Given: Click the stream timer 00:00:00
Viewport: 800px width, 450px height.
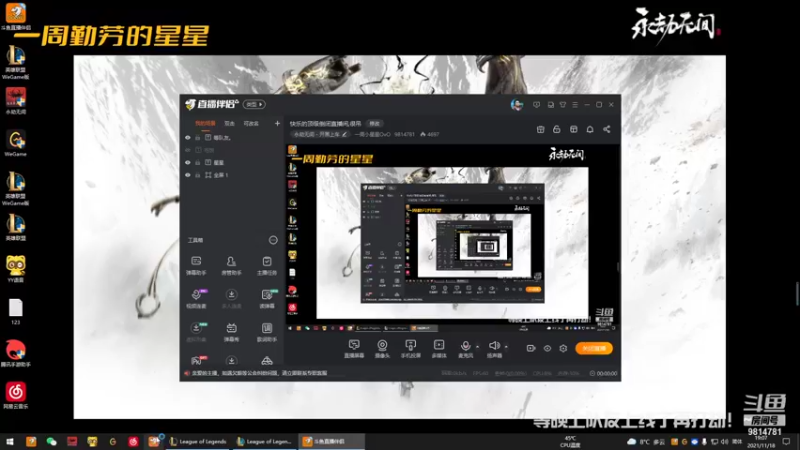Looking at the screenshot, I should (604, 373).
